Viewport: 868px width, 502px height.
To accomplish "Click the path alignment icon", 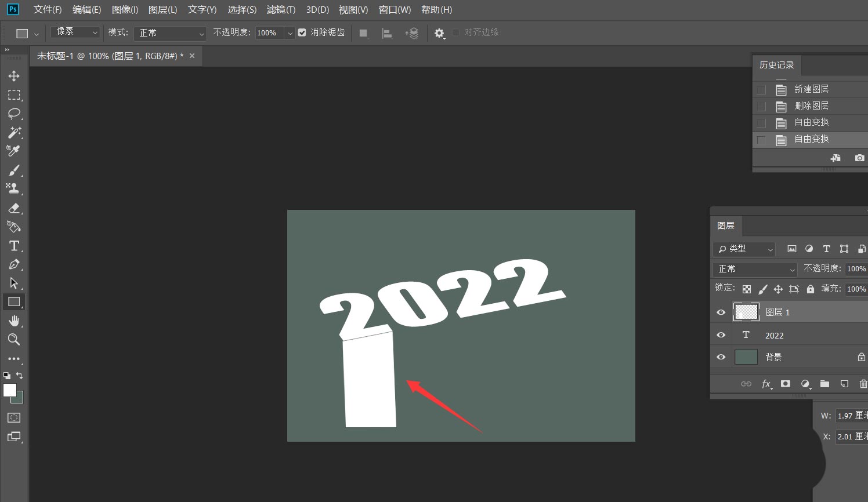I will [387, 33].
